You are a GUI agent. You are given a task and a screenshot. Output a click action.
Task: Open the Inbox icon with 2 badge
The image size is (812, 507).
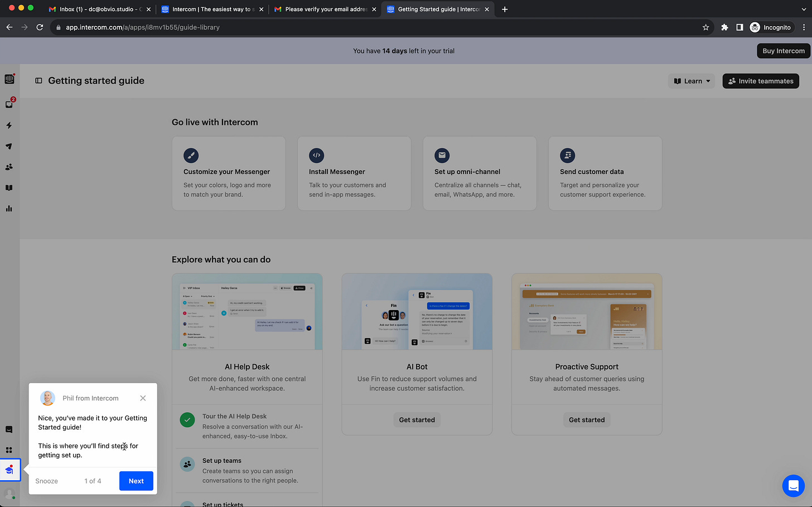click(x=9, y=104)
